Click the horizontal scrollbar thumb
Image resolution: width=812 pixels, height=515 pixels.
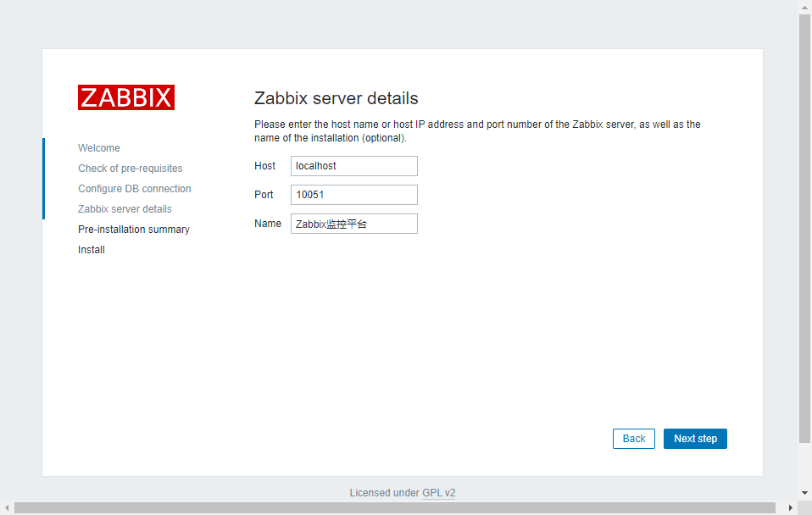click(395, 507)
